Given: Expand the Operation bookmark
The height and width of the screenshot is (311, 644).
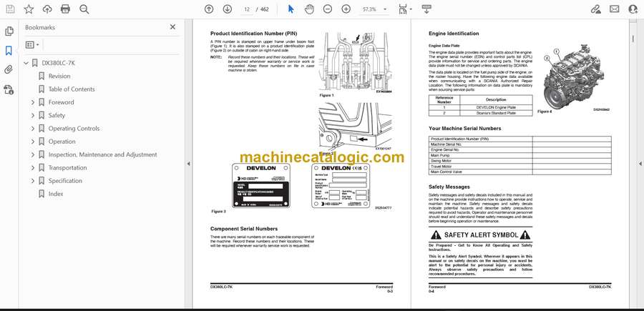Looking at the screenshot, I should pos(33,142).
